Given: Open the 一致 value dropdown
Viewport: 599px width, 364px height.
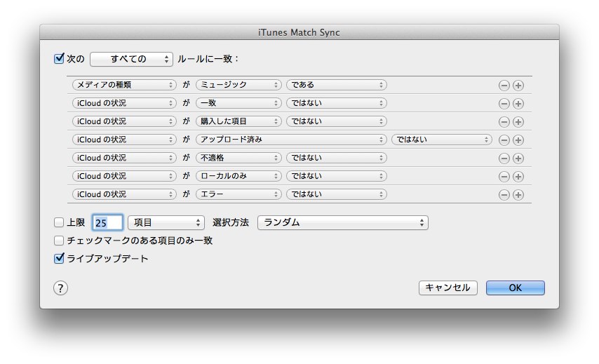Looking at the screenshot, I should click(238, 103).
